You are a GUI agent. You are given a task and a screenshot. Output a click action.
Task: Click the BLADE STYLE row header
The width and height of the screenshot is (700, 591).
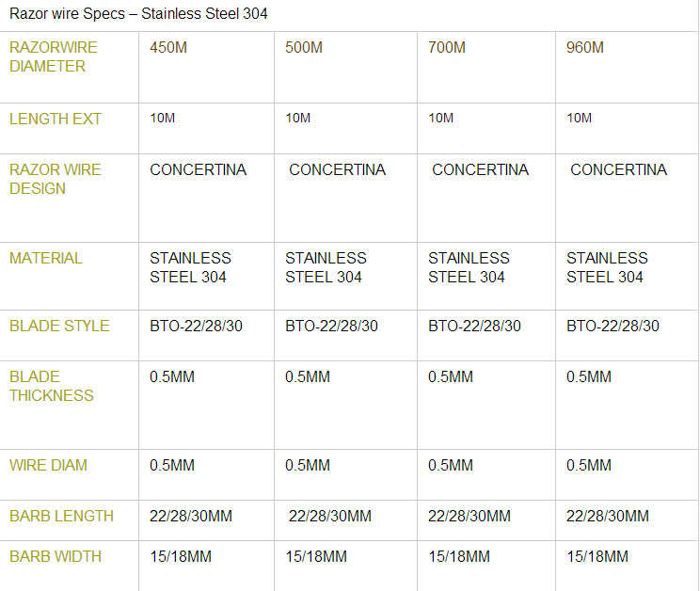[x=59, y=326]
